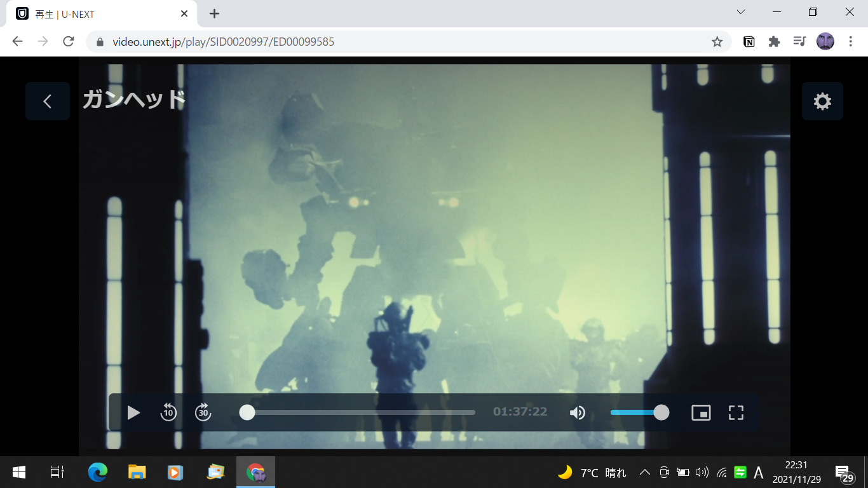Check battery status tray icon
The width and height of the screenshot is (868, 488).
[x=683, y=472]
